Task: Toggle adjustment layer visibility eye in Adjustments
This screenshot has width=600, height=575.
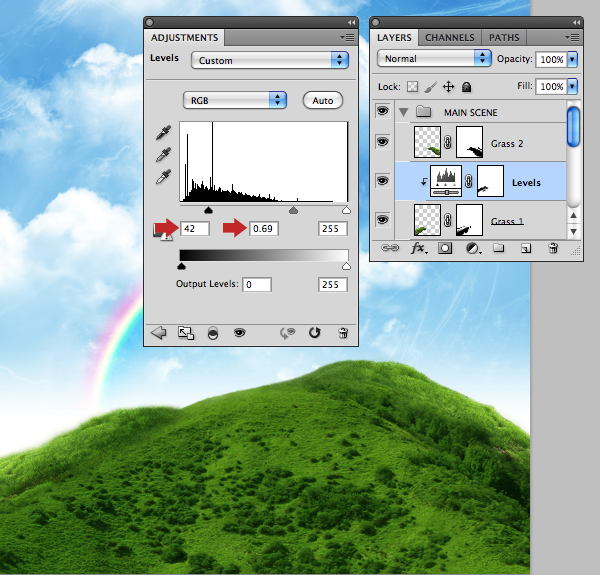Action: click(240, 332)
